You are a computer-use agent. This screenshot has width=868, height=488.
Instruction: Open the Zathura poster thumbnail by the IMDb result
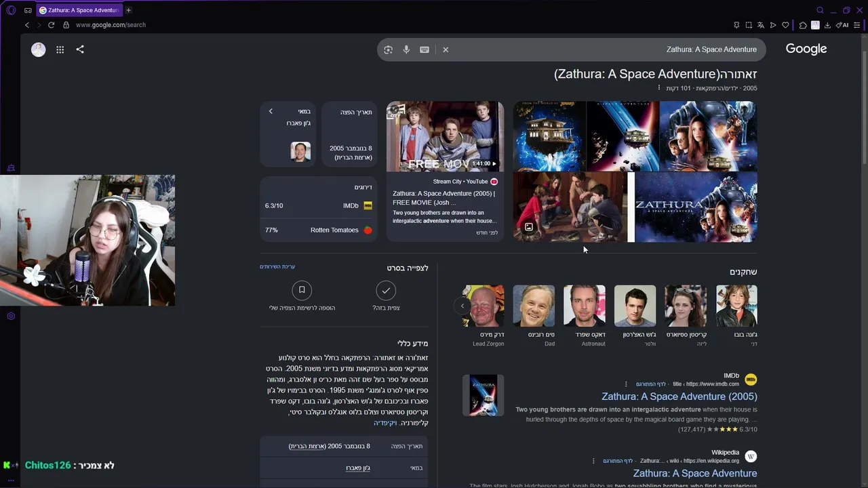pyautogui.click(x=484, y=395)
